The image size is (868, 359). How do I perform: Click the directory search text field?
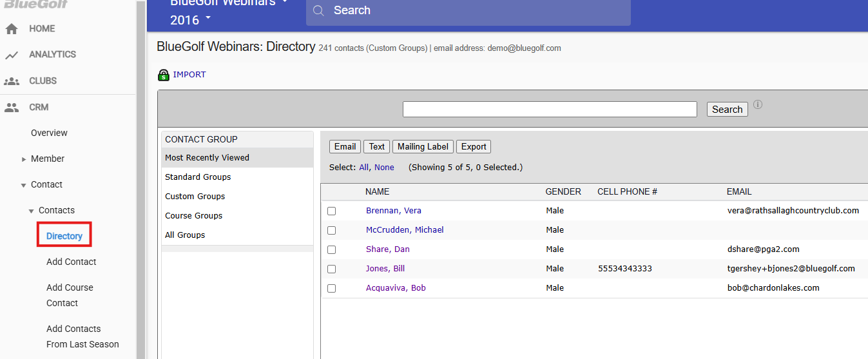coord(550,110)
